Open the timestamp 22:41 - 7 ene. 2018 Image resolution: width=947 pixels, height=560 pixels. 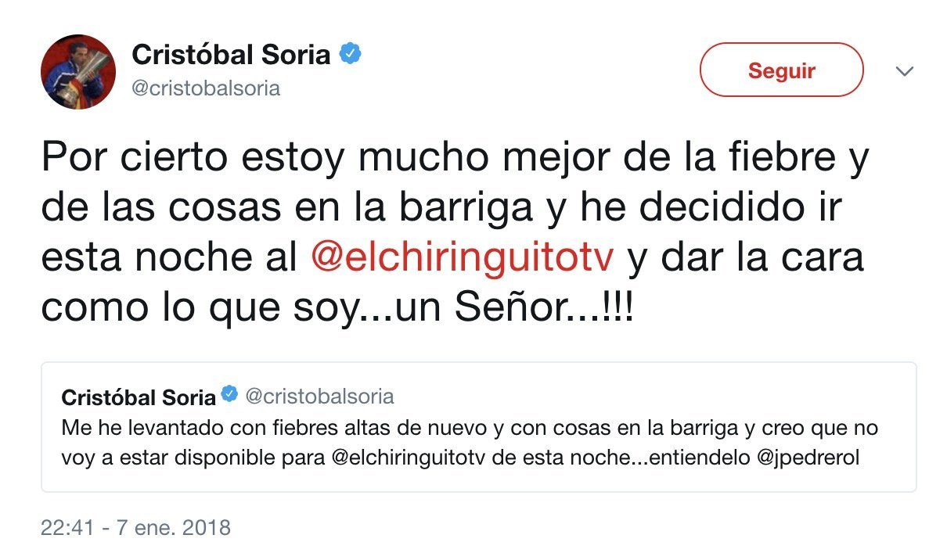(x=135, y=527)
